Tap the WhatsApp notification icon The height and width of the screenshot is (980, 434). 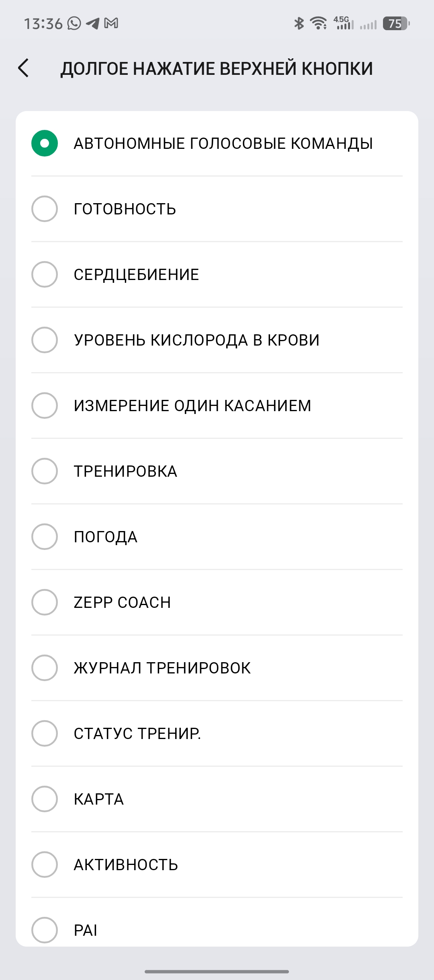[74, 23]
